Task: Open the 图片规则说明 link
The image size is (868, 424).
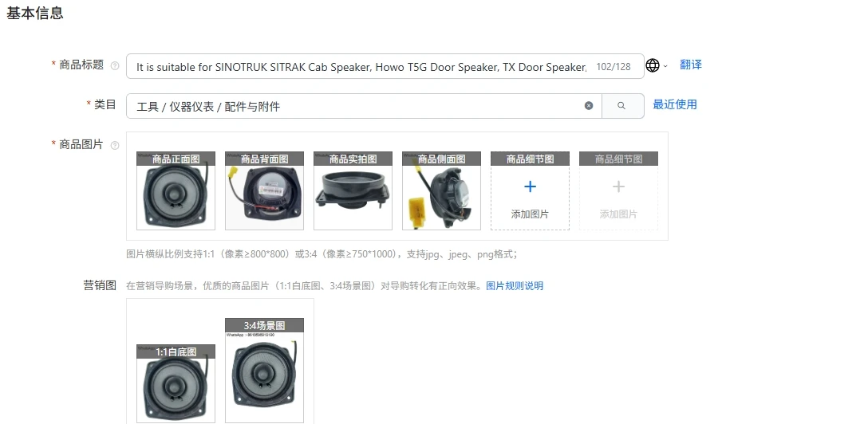Action: click(x=515, y=286)
